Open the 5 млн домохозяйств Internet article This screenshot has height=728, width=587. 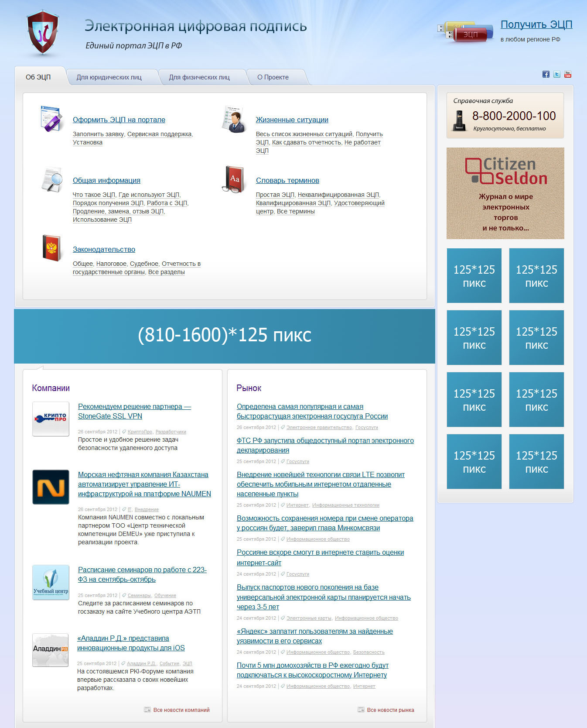click(313, 670)
